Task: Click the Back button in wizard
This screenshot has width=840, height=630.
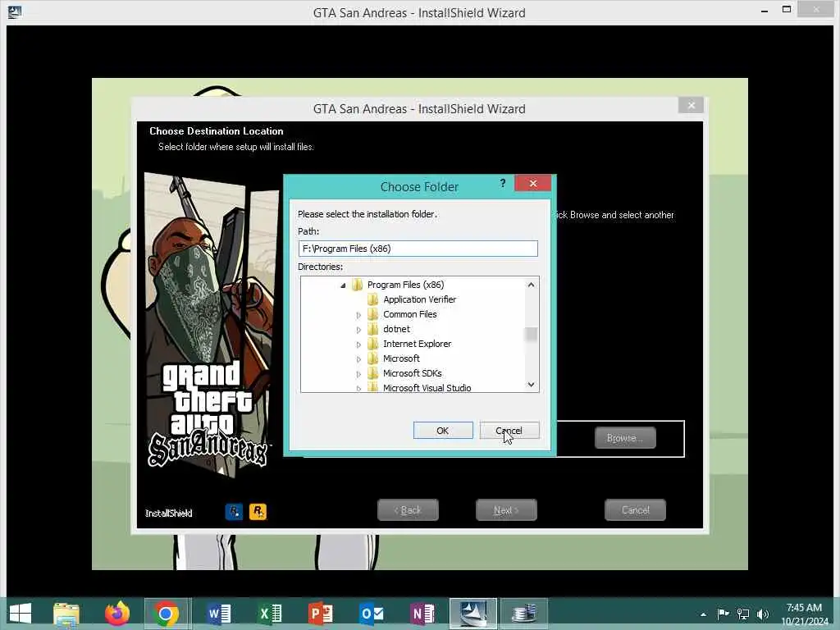Action: pos(408,510)
